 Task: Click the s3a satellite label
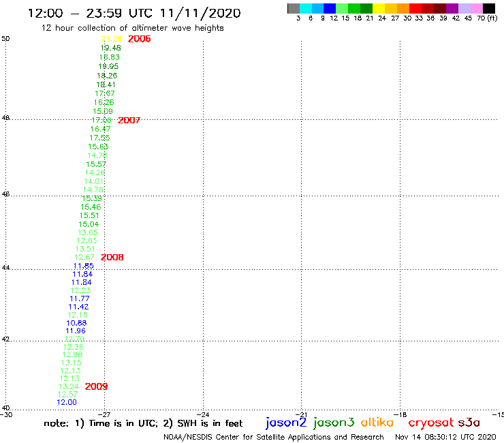(x=469, y=423)
